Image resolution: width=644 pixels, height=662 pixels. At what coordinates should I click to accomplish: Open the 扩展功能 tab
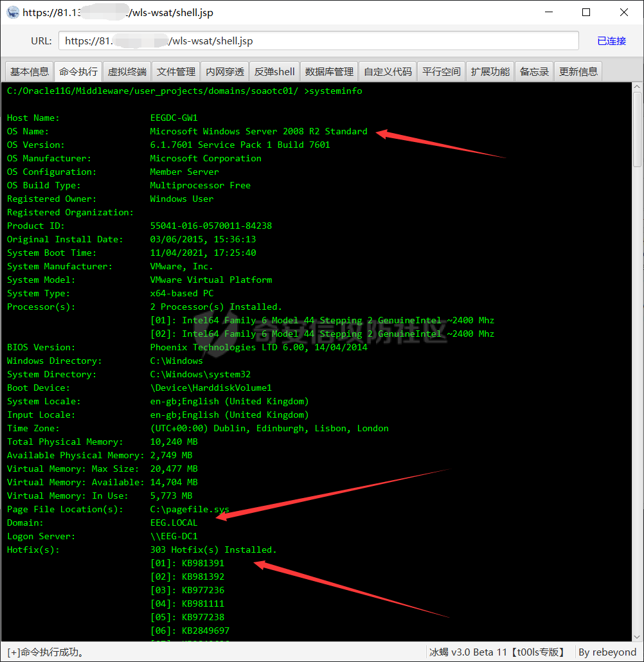490,71
